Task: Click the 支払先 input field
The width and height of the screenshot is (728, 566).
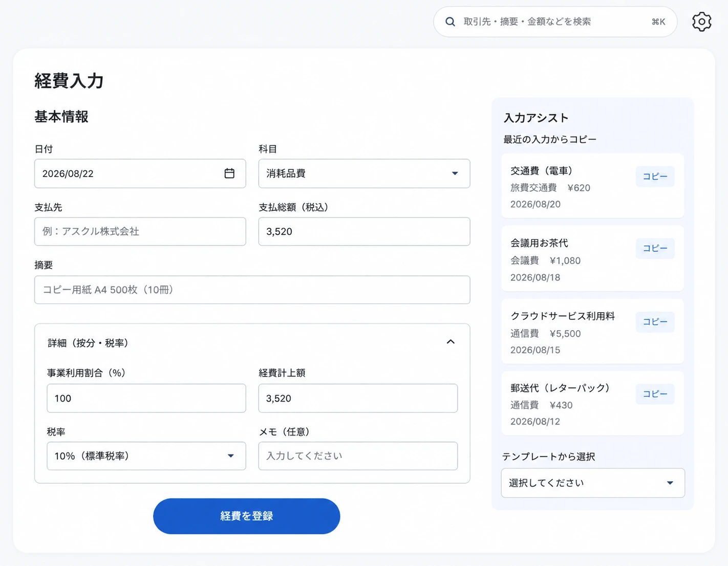Action: (140, 231)
